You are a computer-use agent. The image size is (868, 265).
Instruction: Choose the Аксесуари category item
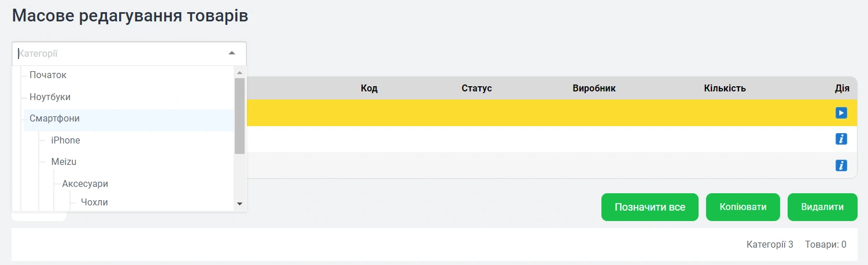pos(85,183)
